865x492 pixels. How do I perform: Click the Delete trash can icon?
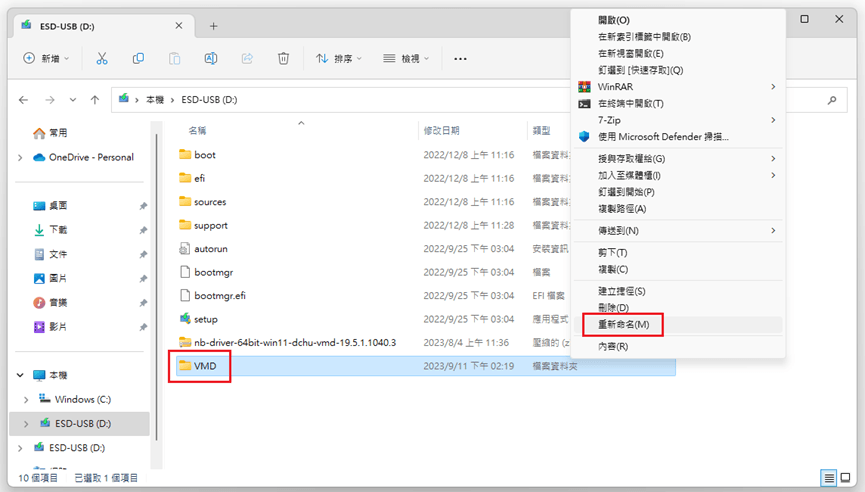284,59
